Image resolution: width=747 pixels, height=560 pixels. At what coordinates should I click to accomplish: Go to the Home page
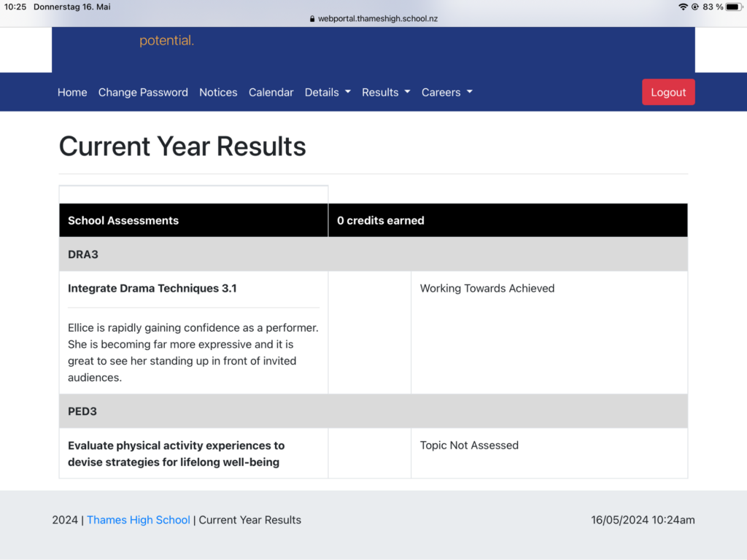click(72, 93)
